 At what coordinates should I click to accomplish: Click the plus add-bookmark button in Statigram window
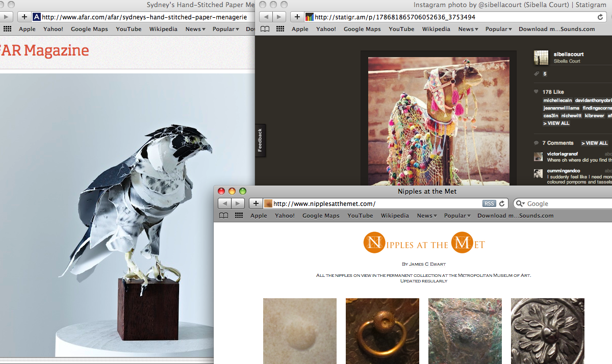pyautogui.click(x=297, y=17)
